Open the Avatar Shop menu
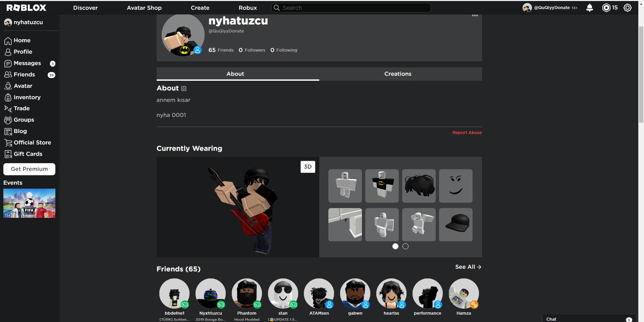 tap(144, 8)
